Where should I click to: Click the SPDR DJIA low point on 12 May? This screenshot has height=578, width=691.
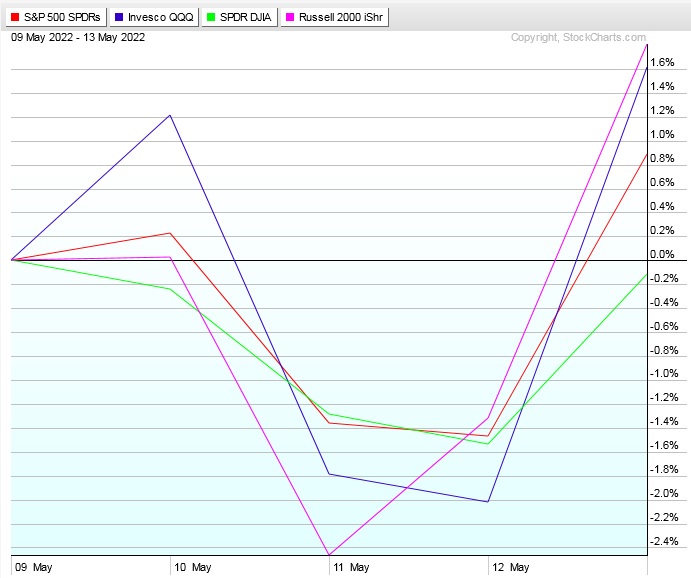tap(487, 444)
